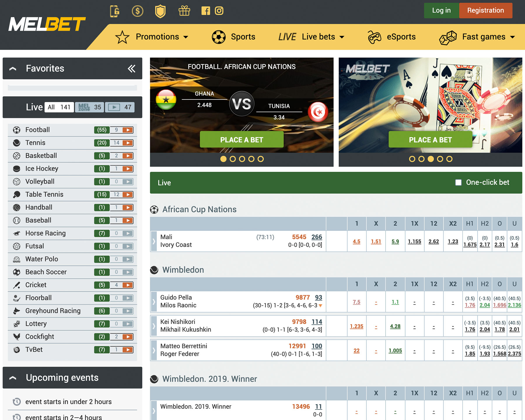Expand the Guido Pella vs Milos Raonic row
The width and height of the screenshot is (525, 420).
154,302
